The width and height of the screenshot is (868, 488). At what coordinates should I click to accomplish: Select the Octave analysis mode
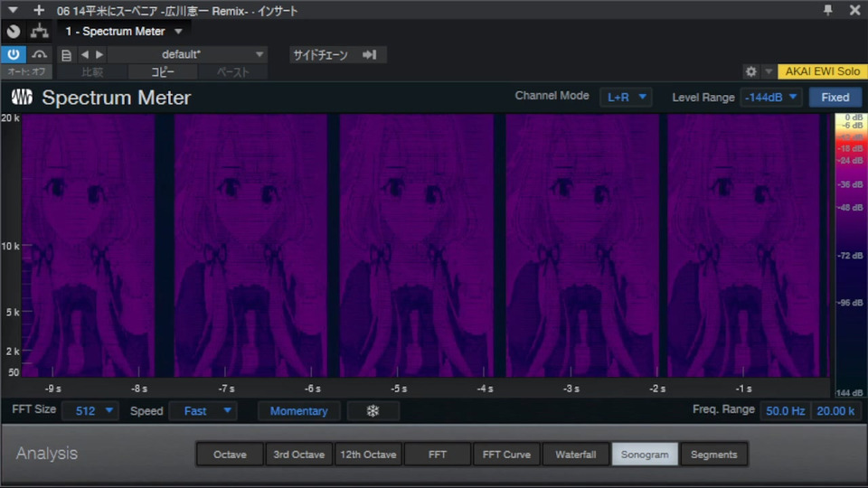click(230, 455)
